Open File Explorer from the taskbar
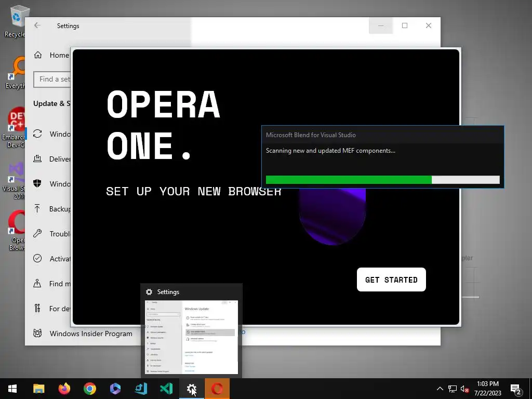The width and height of the screenshot is (532, 399). point(38,389)
